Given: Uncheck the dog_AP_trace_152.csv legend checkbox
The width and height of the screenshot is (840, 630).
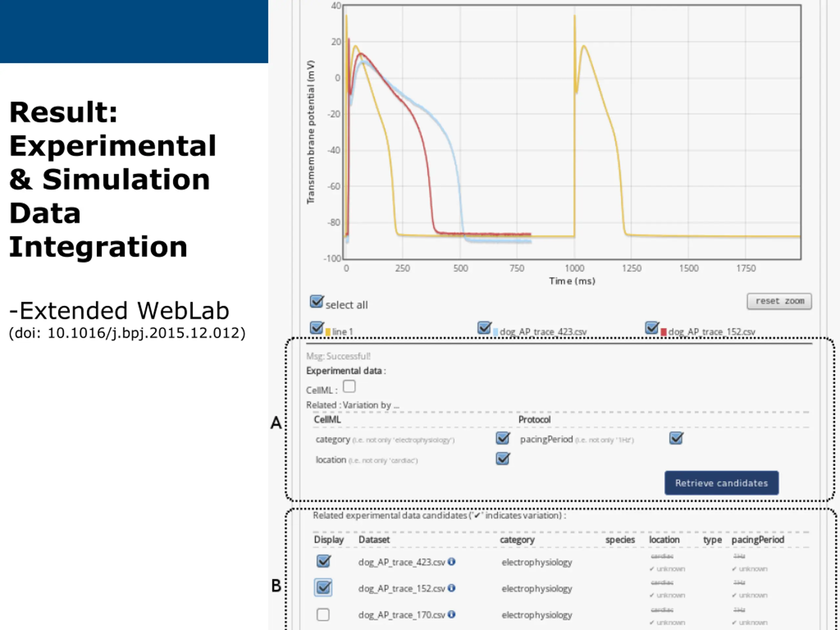Looking at the screenshot, I should (652, 328).
